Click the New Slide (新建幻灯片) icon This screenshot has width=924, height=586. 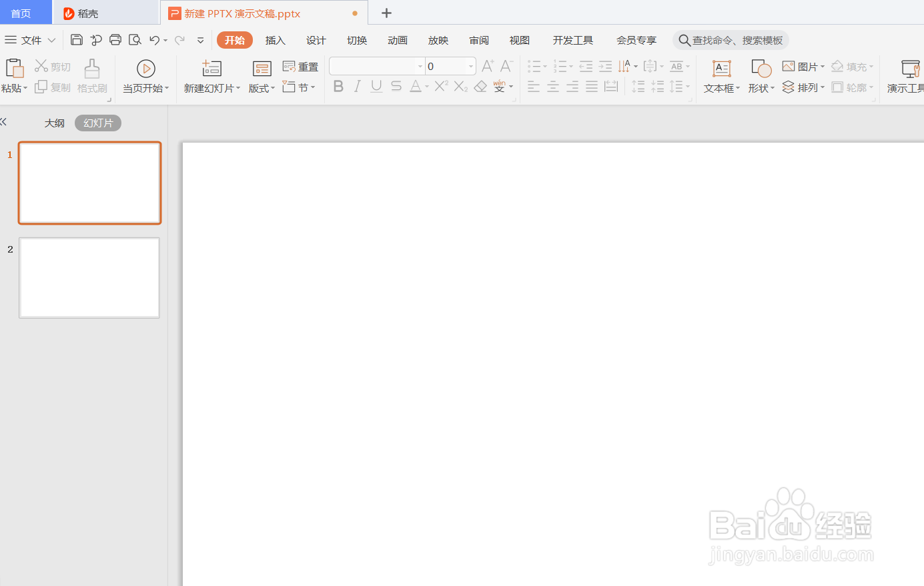coord(211,68)
